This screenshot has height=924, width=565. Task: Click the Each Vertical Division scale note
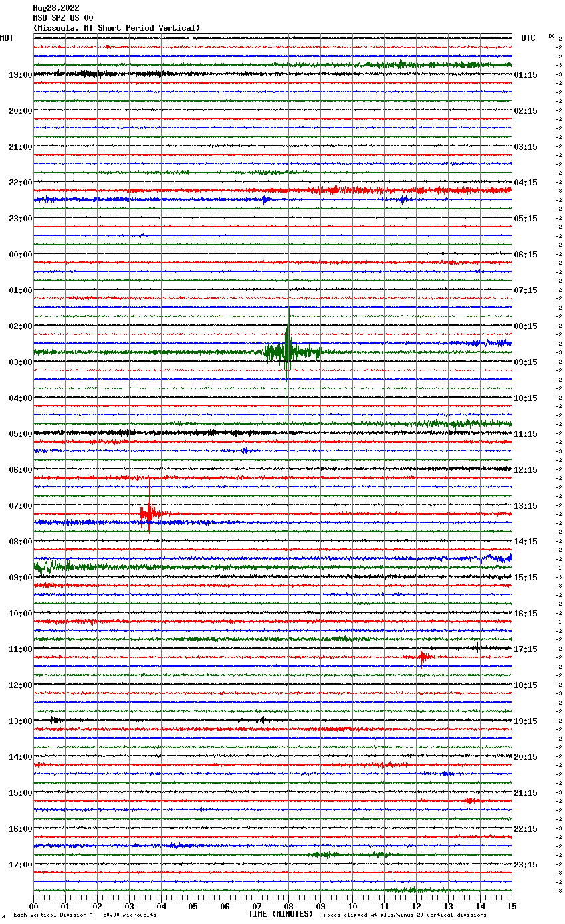click(84, 915)
